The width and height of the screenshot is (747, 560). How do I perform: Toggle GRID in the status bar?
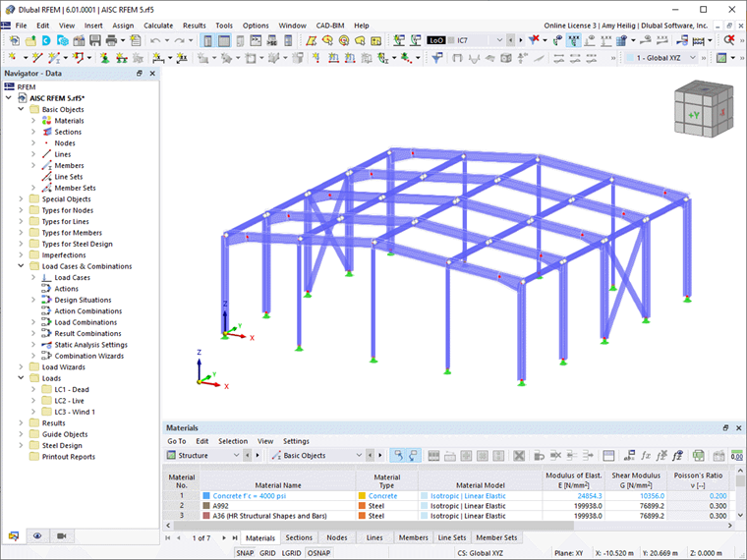(267, 553)
